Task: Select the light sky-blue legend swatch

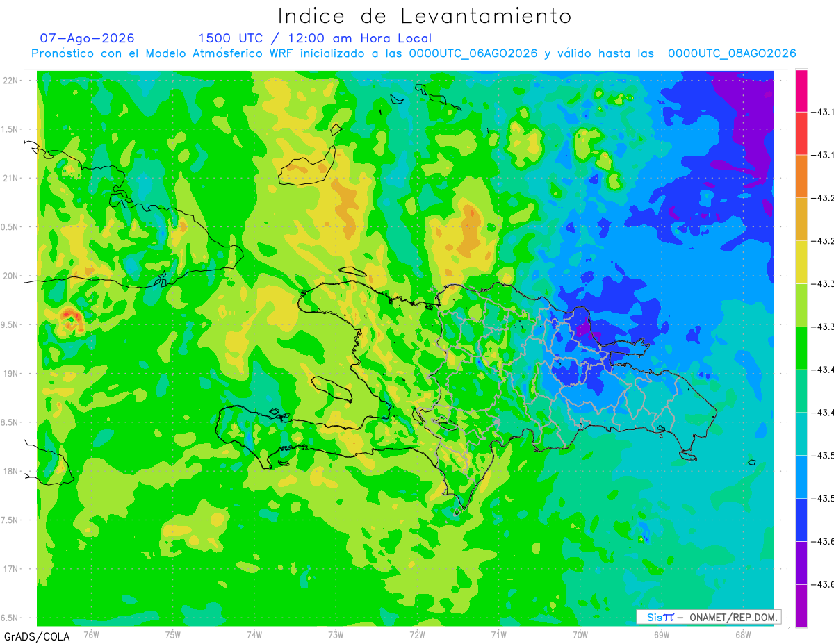Action: [801, 477]
